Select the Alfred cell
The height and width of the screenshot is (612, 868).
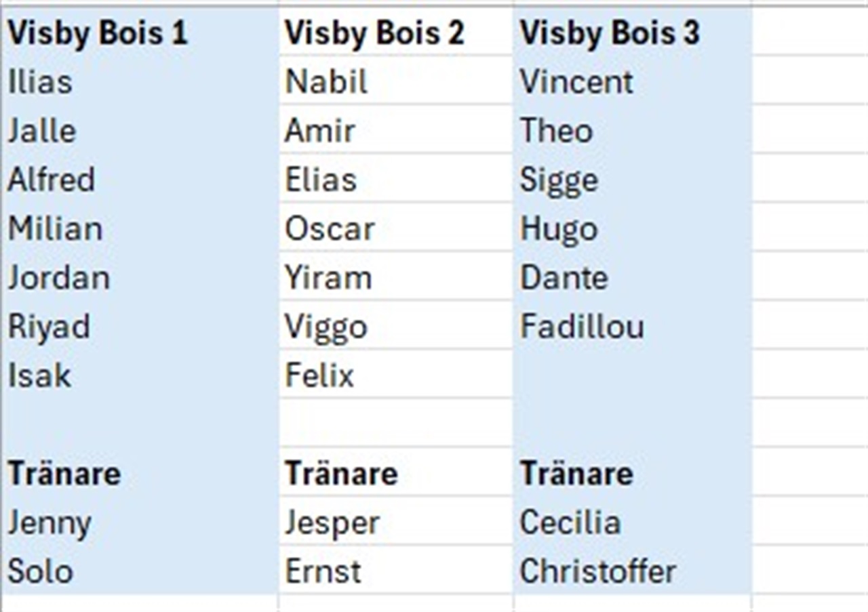pos(139,179)
